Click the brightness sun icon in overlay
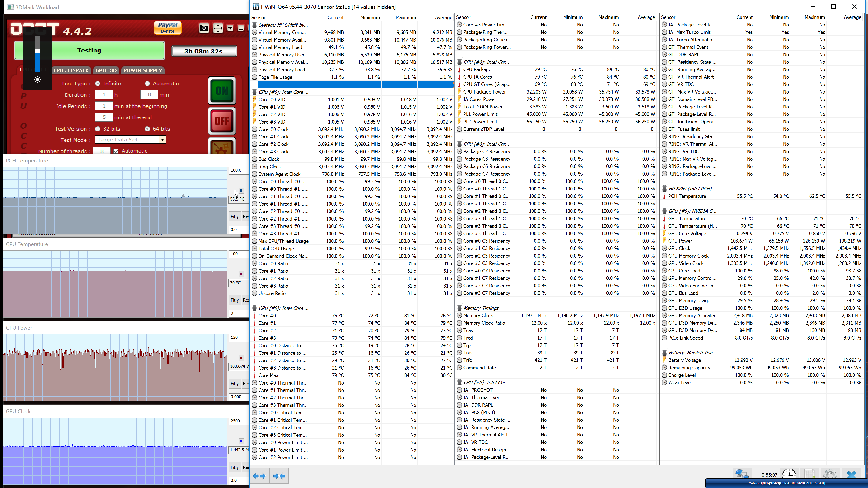 click(37, 80)
